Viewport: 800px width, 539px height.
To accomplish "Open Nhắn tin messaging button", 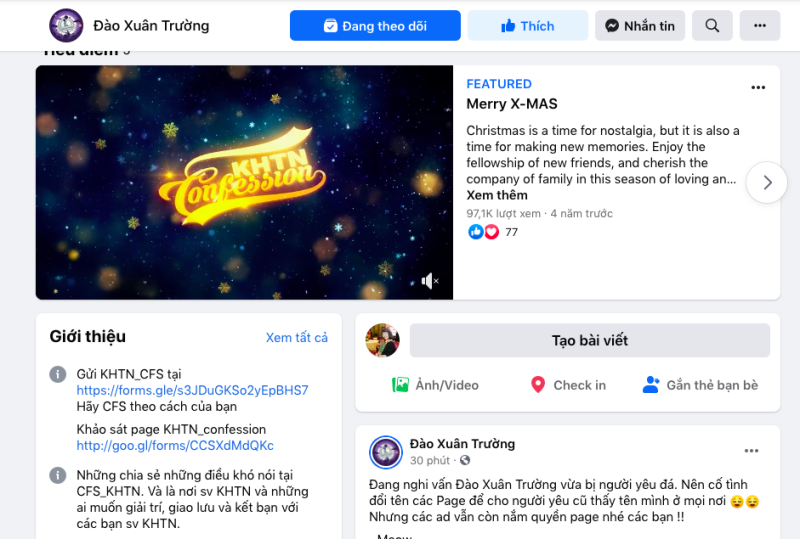I will (x=640, y=26).
